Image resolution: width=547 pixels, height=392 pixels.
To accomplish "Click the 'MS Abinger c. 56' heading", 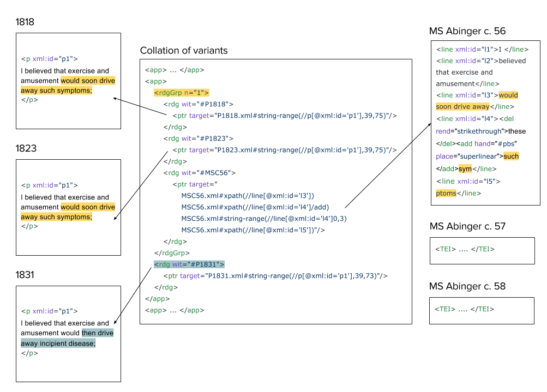I will click(x=467, y=31).
